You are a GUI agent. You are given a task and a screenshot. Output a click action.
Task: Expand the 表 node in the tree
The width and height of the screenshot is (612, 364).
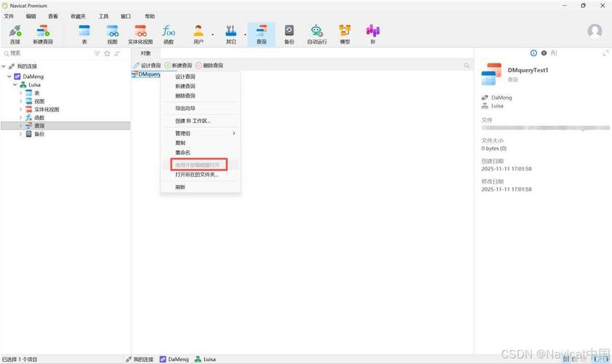pyautogui.click(x=20, y=93)
